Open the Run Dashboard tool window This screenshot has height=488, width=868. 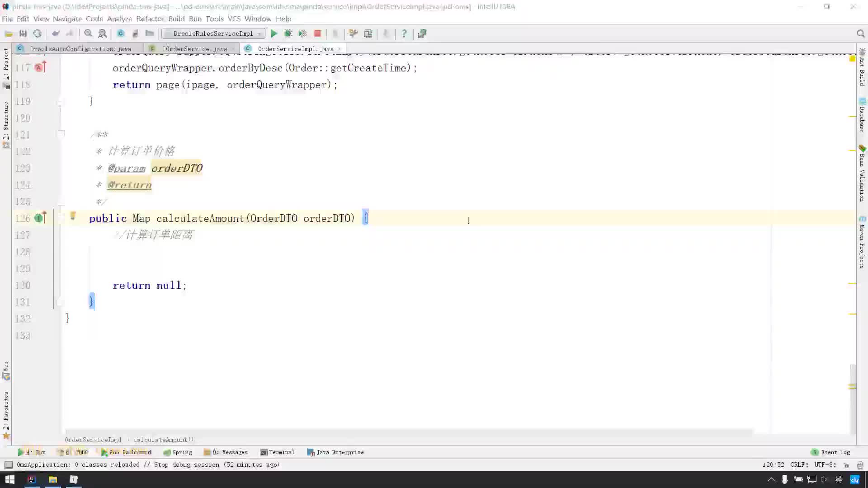(126, 452)
